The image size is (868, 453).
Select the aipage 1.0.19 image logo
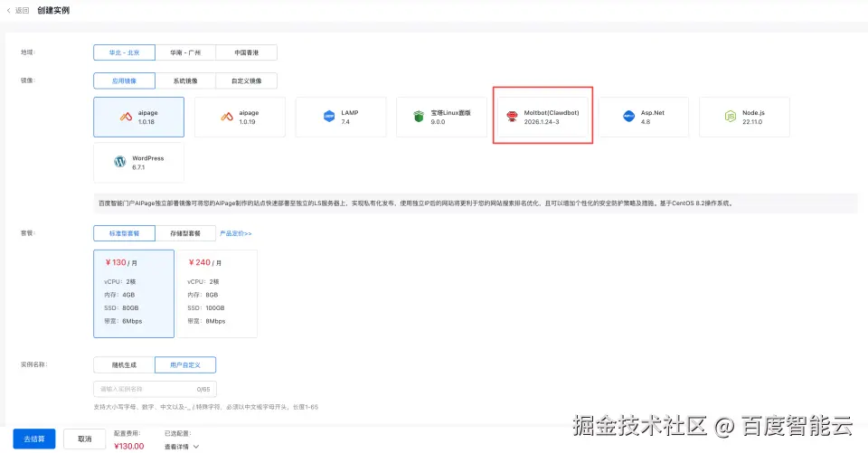pos(227,117)
